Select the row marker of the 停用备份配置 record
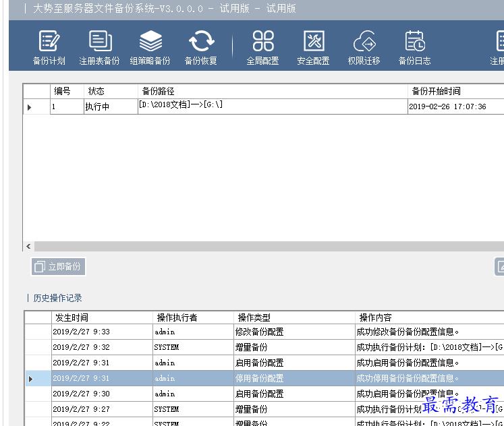504x426 pixels. tap(38, 378)
